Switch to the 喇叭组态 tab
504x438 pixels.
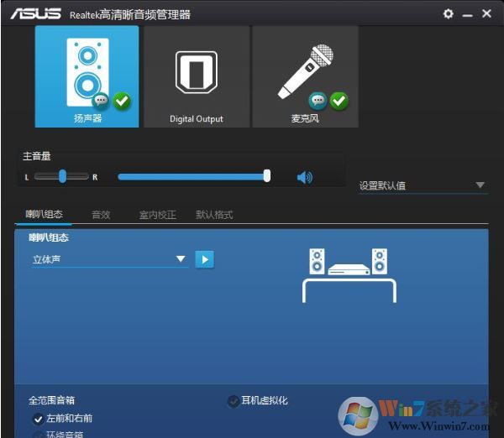coord(44,214)
